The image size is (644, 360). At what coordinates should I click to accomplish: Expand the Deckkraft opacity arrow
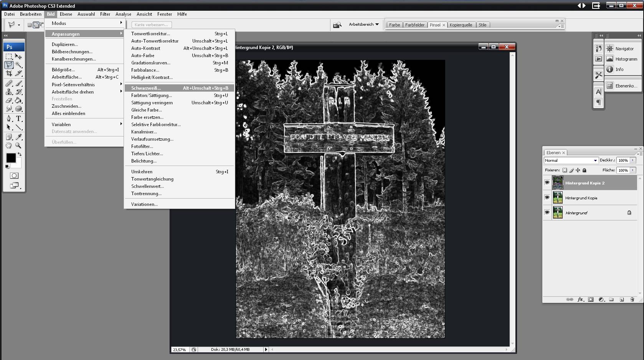(x=633, y=161)
